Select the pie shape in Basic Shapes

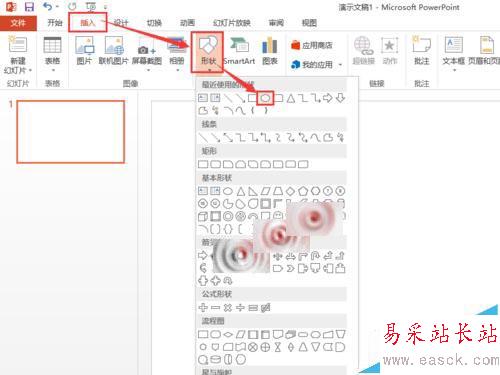[228, 204]
